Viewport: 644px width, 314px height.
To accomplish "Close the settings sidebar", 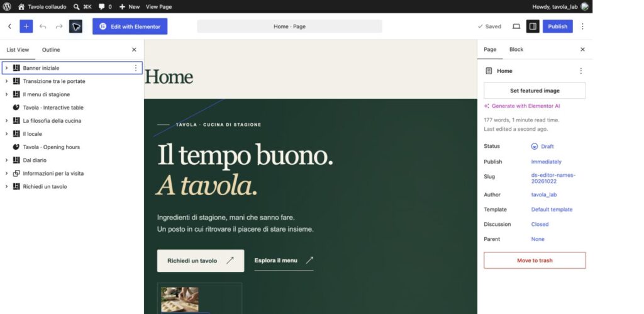I will (582, 49).
